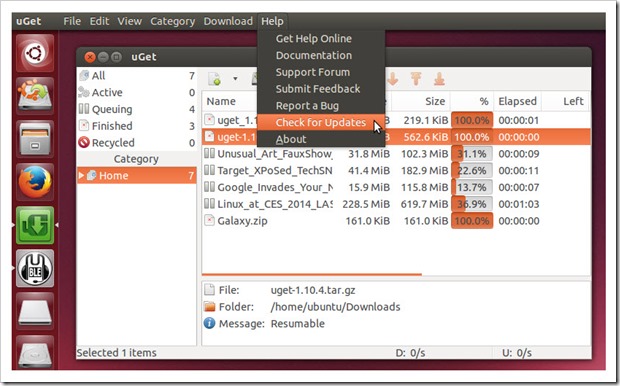Select the All status row
The height and width of the screenshot is (386, 620).
click(137, 75)
